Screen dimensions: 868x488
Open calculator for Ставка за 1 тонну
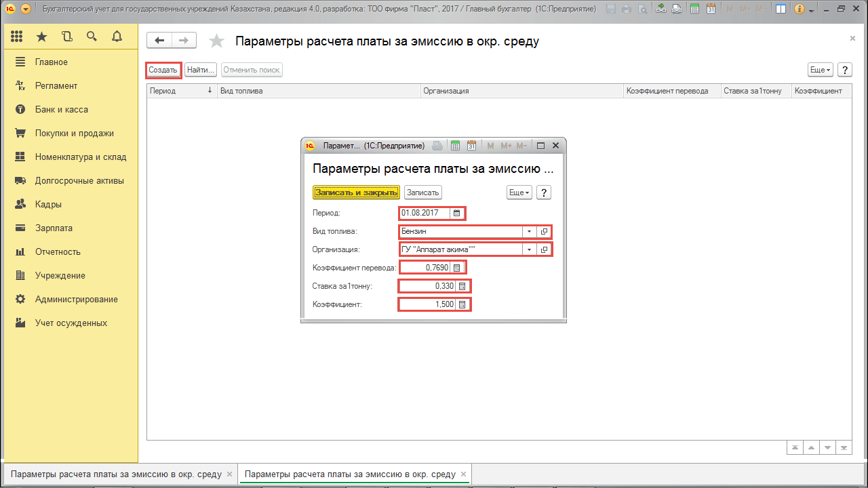point(462,286)
